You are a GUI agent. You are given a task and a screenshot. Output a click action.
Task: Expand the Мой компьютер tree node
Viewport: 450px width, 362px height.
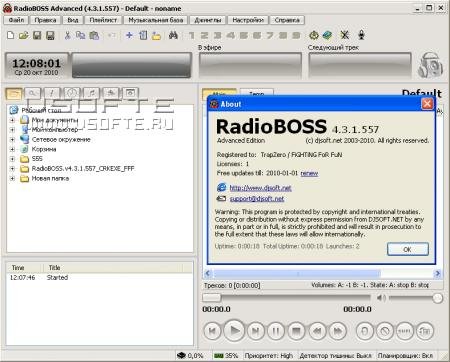click(12, 130)
